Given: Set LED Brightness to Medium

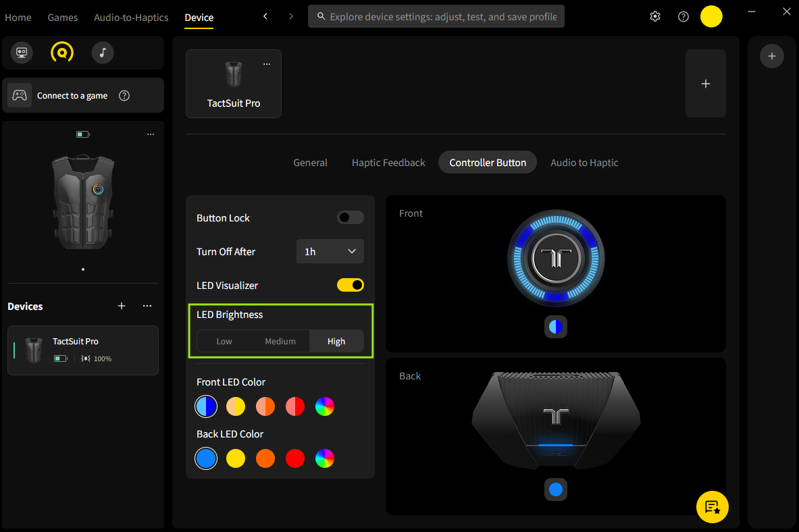Looking at the screenshot, I should pos(280,341).
